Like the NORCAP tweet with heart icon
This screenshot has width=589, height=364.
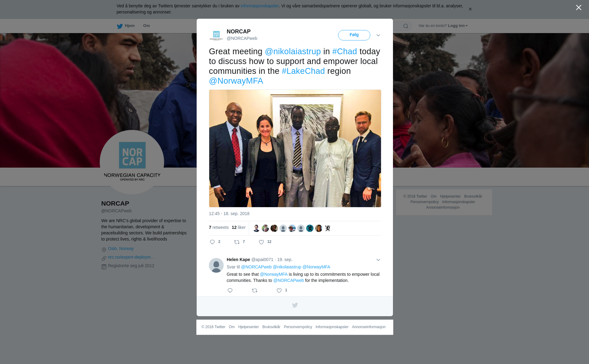261,242
